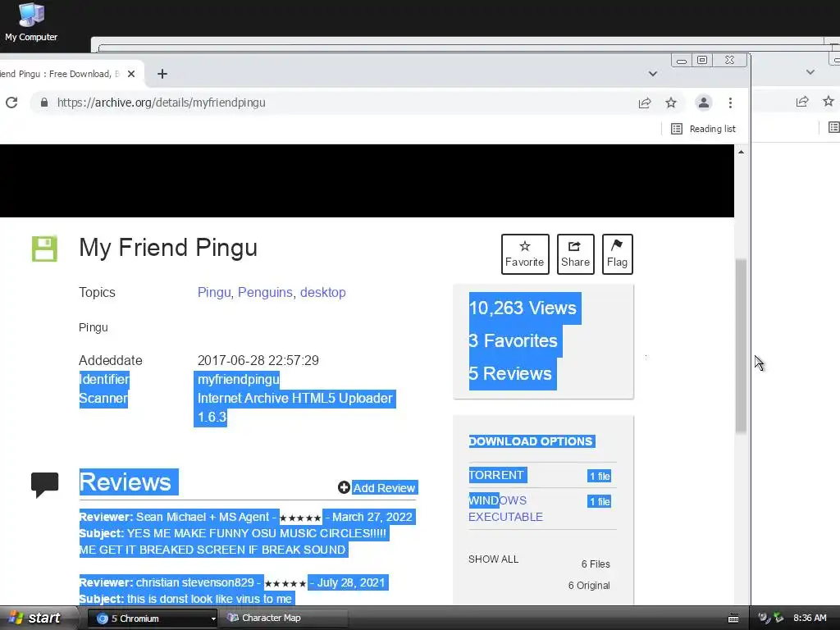
Task: Open the profile avatar menu
Action: tap(703, 103)
